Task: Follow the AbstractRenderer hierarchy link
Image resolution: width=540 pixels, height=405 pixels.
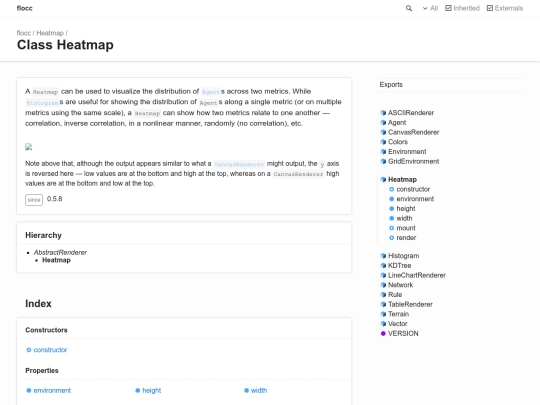Action: (x=60, y=252)
